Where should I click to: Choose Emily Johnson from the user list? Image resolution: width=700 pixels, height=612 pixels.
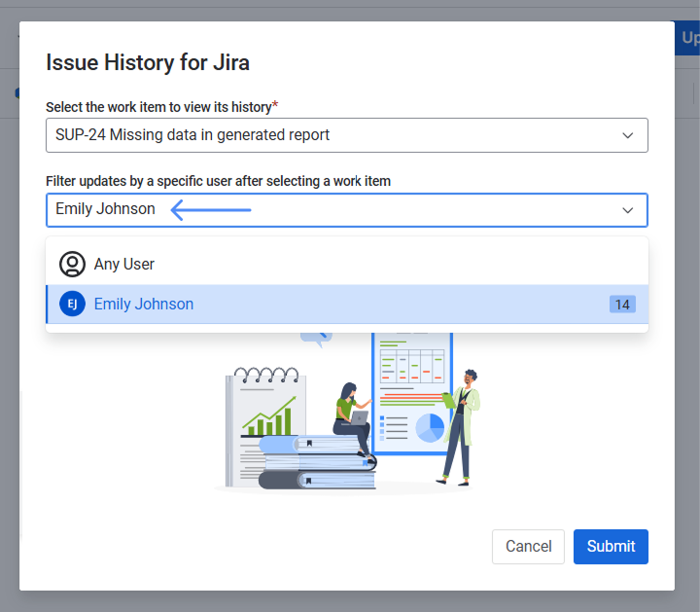(144, 305)
